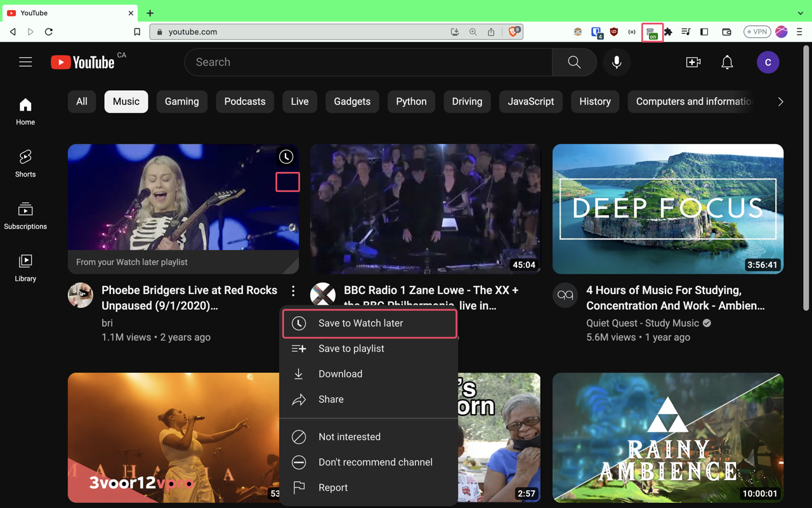The height and width of the screenshot is (508, 812).
Task: Open the Quiet Quest - Study Music channel
Action: (x=643, y=323)
